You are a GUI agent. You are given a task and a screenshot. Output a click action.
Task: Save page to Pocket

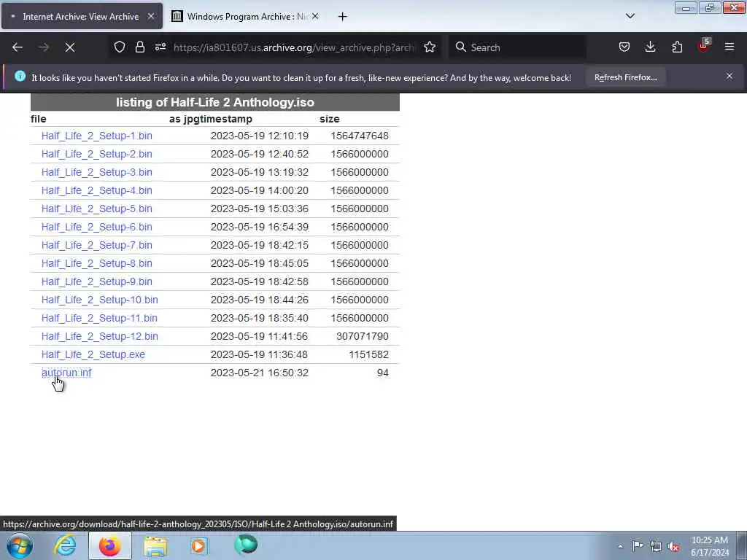coord(624,47)
